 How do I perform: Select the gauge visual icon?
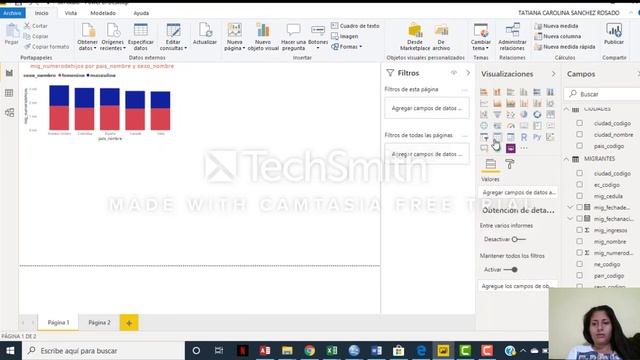click(x=511, y=126)
